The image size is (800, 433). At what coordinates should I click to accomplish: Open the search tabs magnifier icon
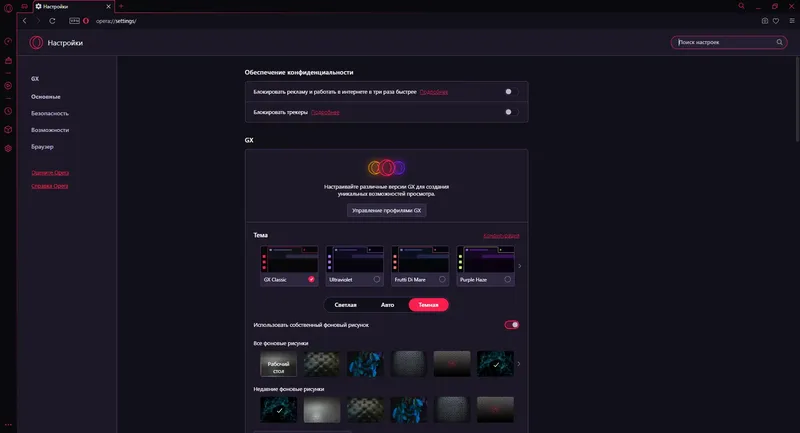coord(741,6)
